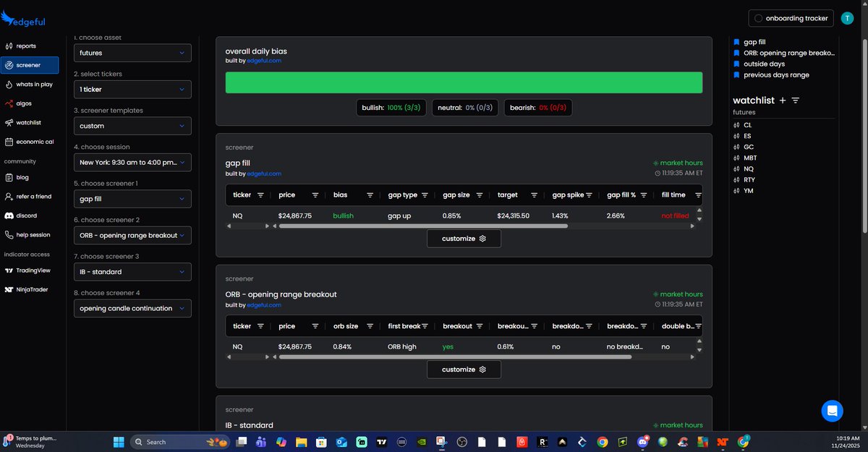Screen dimensions: 868x452
Task: Select refer a friend in the sidebar
Action: 34,196
